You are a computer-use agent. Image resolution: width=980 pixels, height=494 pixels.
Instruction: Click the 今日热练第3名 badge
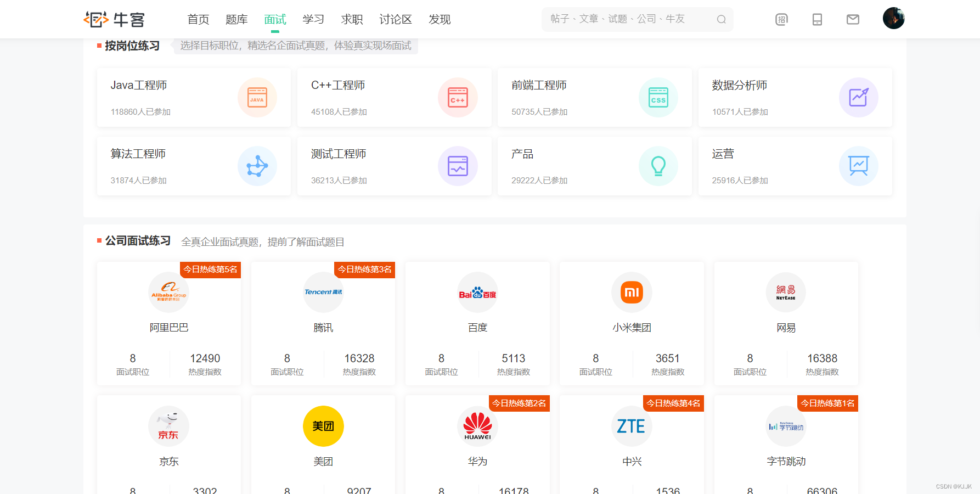pyautogui.click(x=364, y=270)
